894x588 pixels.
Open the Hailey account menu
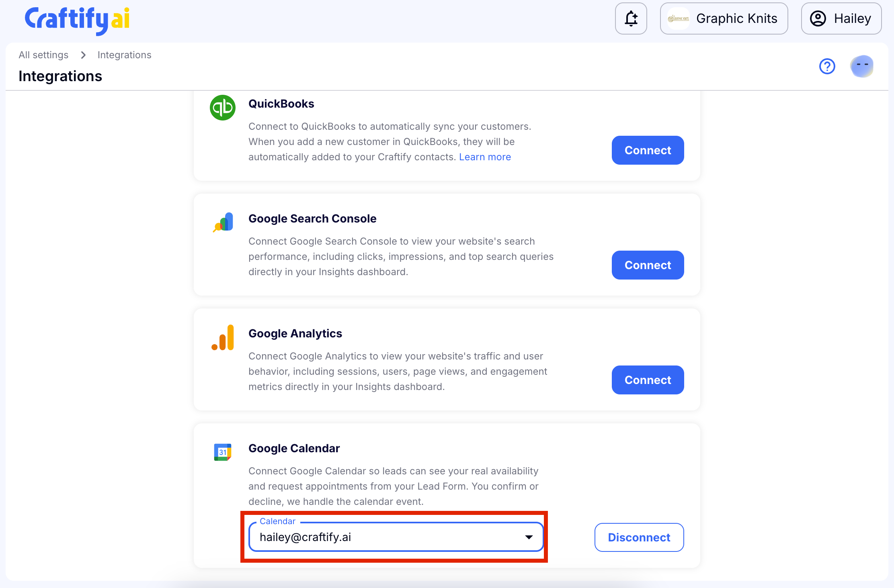[x=841, y=18]
